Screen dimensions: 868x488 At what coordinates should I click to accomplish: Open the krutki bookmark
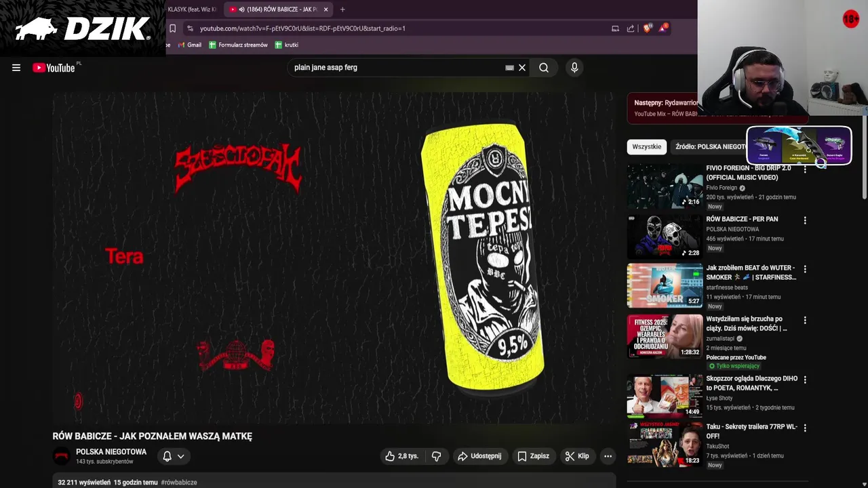pyautogui.click(x=287, y=45)
